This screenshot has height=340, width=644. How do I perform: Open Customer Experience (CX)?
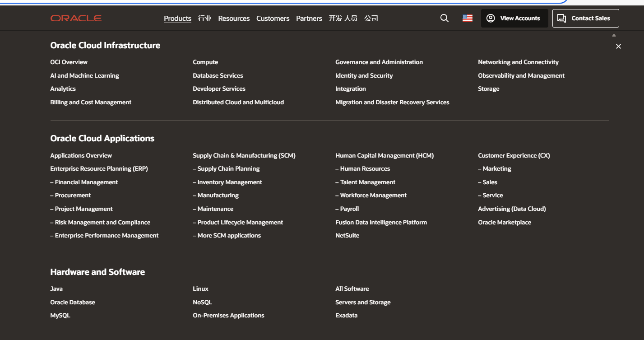[x=514, y=156]
